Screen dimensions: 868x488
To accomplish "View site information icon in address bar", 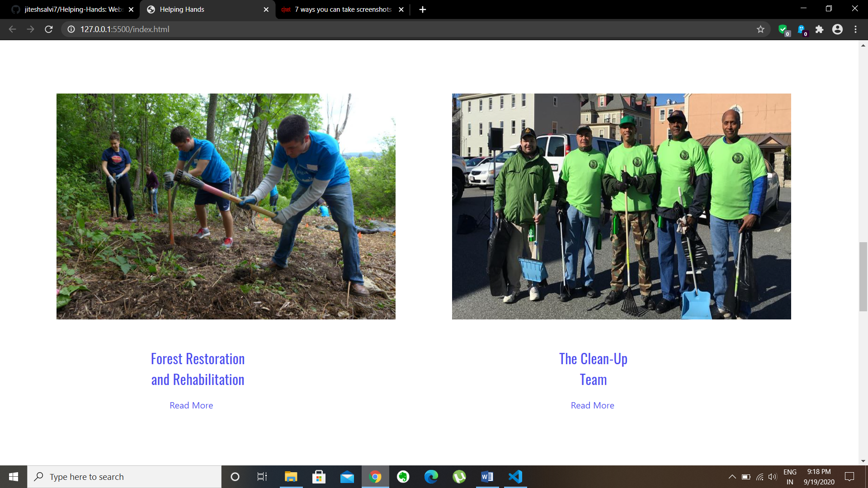I will pyautogui.click(x=71, y=29).
